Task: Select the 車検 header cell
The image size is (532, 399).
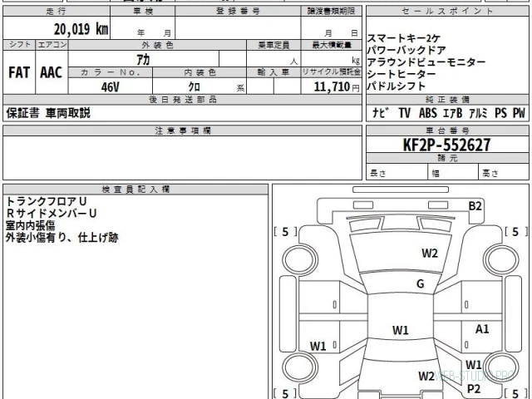Action: tap(143, 11)
